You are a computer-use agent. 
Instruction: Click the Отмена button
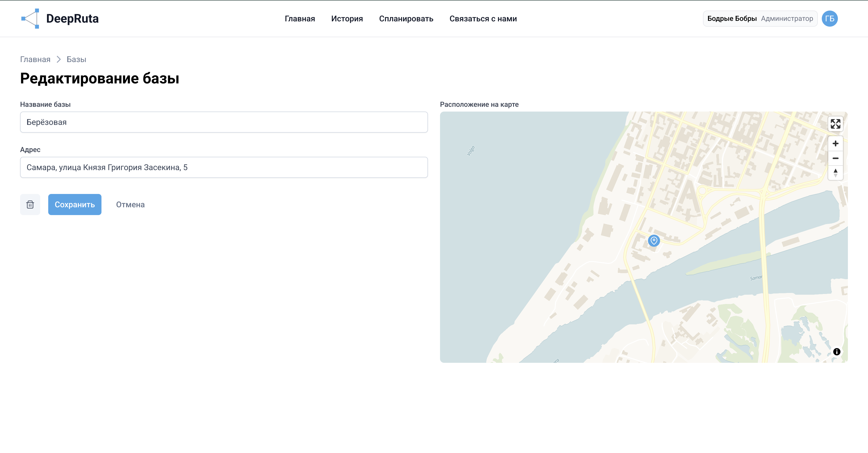click(130, 204)
